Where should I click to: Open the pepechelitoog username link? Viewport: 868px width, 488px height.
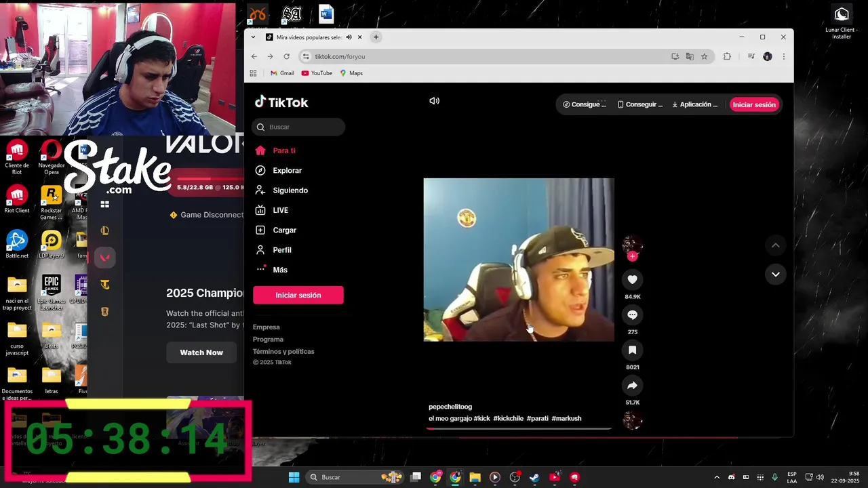click(450, 407)
